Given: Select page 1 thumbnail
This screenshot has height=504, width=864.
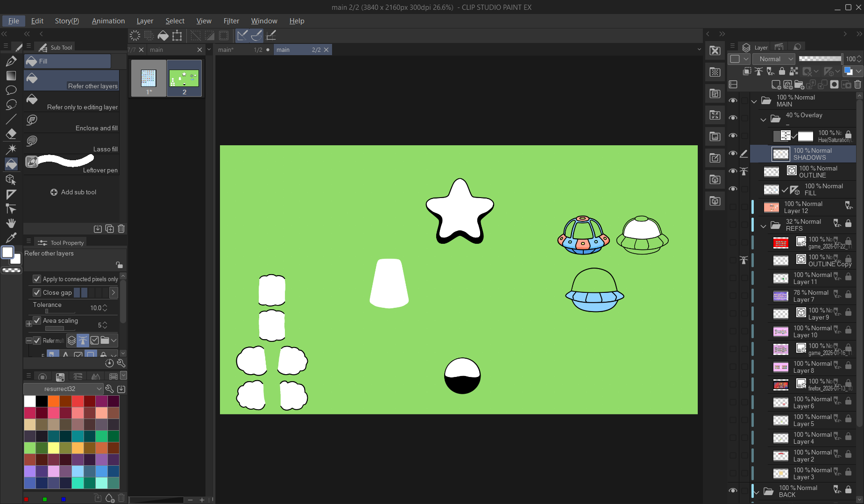Looking at the screenshot, I should 149,78.
